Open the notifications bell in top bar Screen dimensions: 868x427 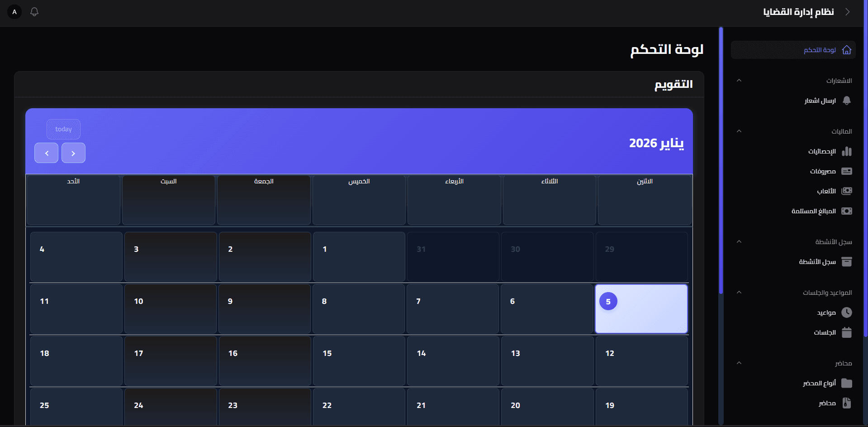34,12
